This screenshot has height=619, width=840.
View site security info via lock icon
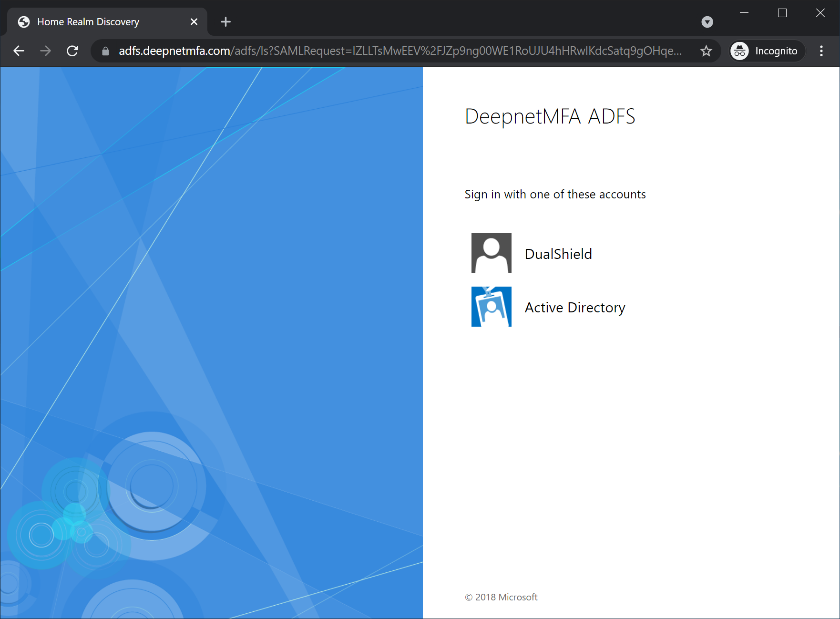[106, 51]
